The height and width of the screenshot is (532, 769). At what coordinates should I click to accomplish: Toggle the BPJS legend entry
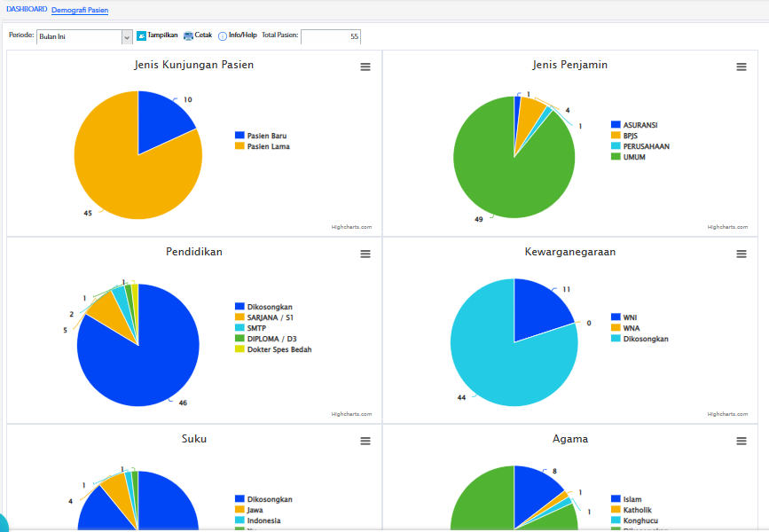point(624,136)
